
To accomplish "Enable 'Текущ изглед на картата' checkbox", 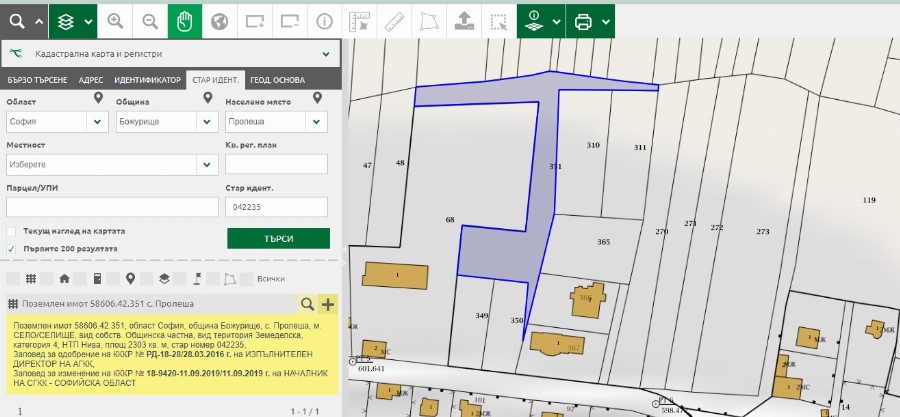I will click(x=11, y=231).
